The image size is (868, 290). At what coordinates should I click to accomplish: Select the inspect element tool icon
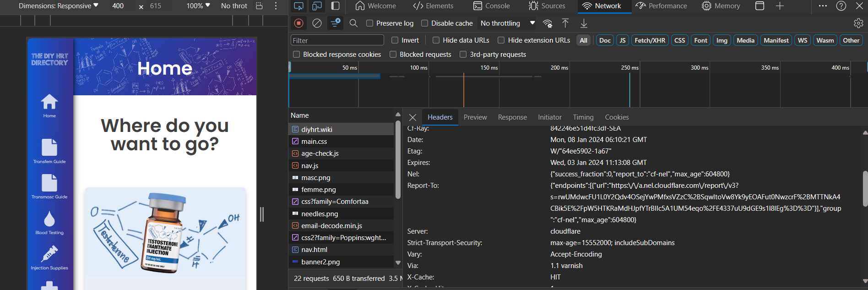[298, 6]
